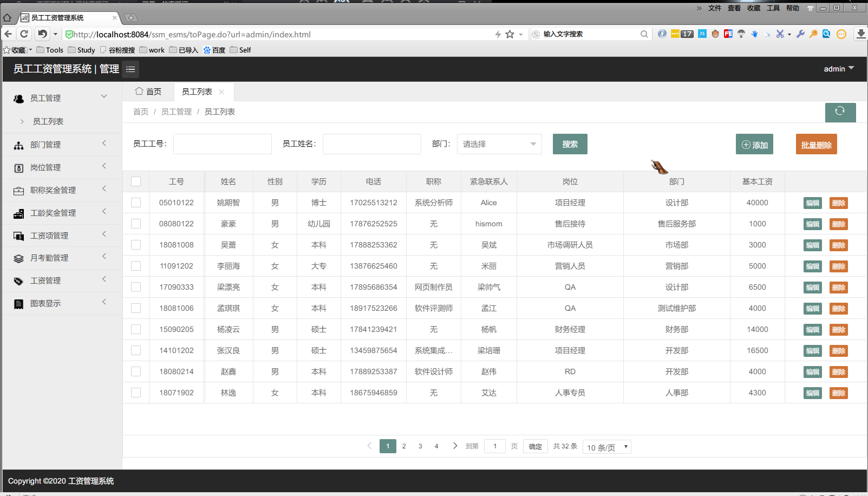The height and width of the screenshot is (496, 868).
Task: Expand the 职称奖金管理 sidebar section
Action: click(x=104, y=188)
